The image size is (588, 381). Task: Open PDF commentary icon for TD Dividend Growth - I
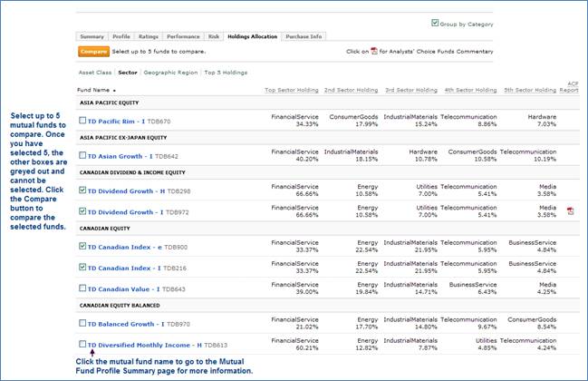coord(571,211)
